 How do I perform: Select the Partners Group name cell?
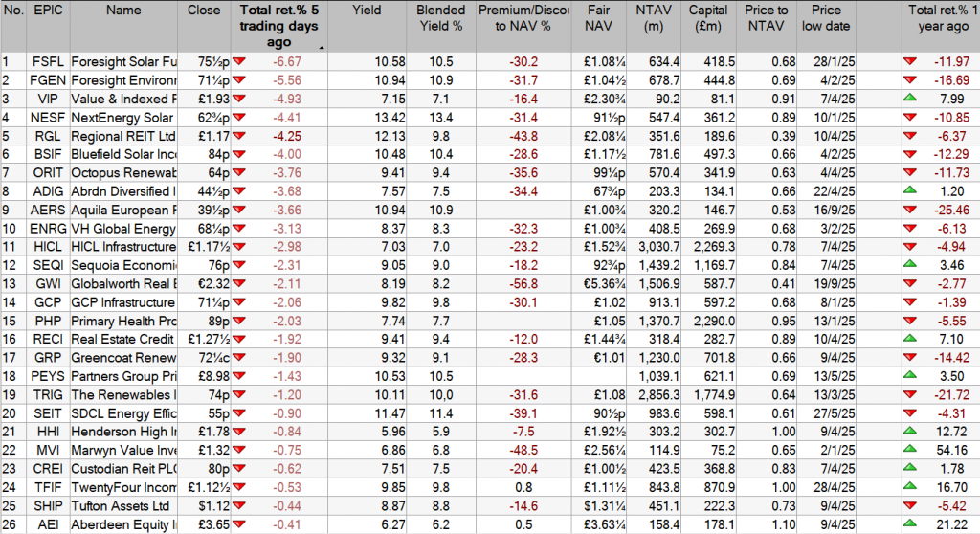click(x=123, y=376)
